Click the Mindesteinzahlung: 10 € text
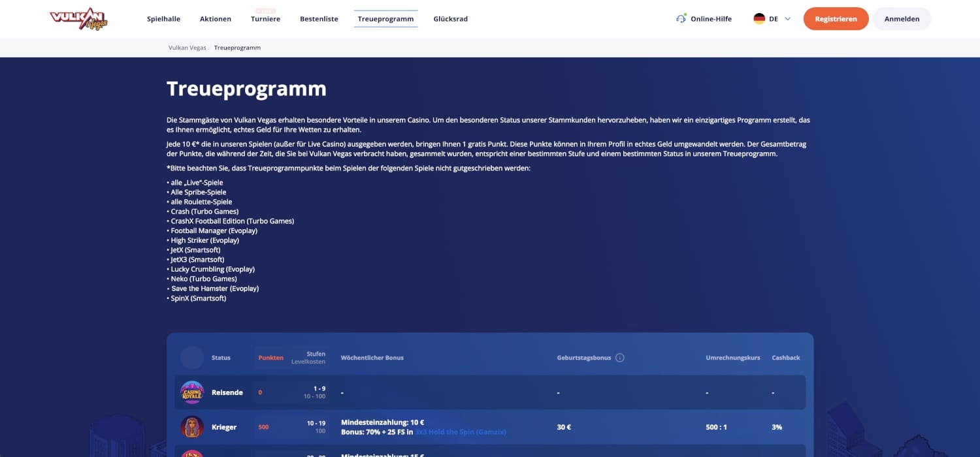Image resolution: width=980 pixels, height=457 pixels. click(383, 422)
